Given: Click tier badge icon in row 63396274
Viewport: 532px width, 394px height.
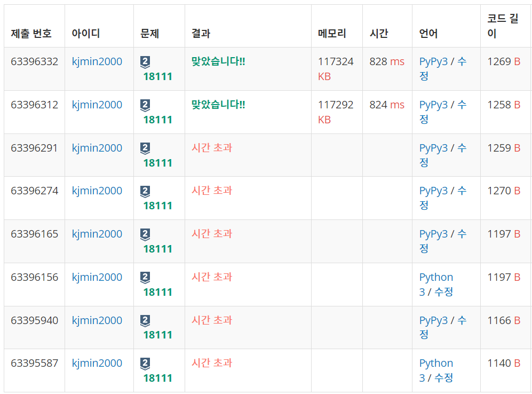Looking at the screenshot, I should pyautogui.click(x=145, y=192).
